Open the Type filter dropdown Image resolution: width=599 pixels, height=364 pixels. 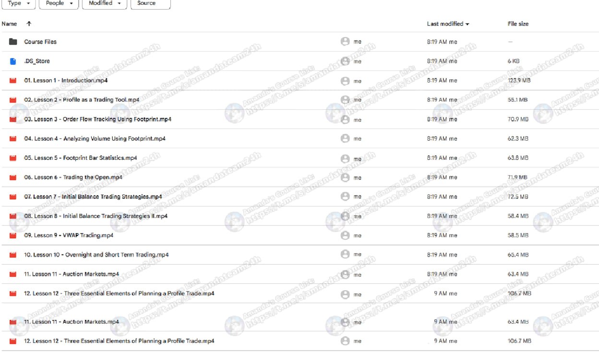coord(19,3)
